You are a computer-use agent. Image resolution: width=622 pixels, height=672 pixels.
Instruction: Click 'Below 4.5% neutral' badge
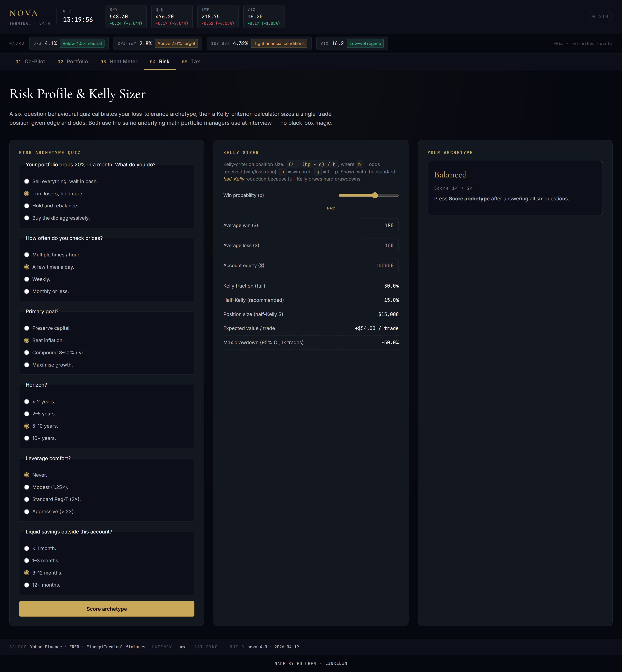(82, 43)
